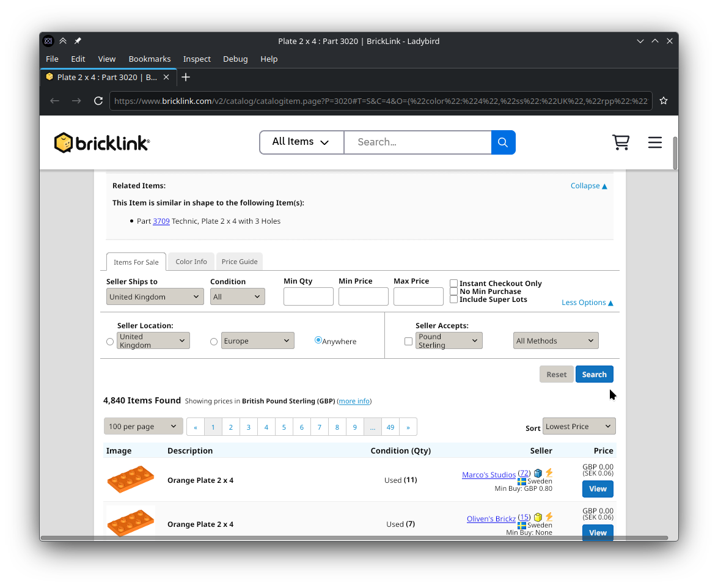Bookmark this page with the star

[664, 101]
